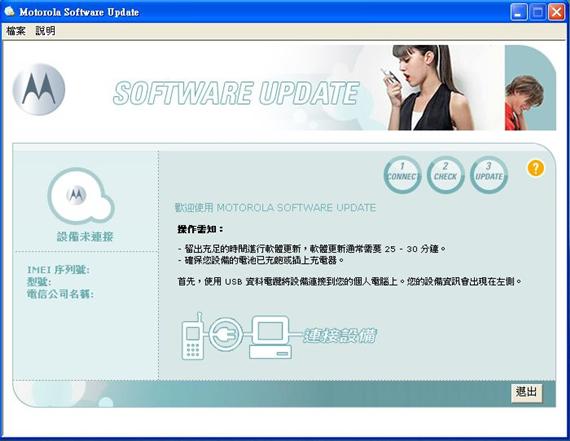Click the device not connected cloud icon
Image resolution: width=570 pixels, height=441 pixels.
tap(81, 196)
